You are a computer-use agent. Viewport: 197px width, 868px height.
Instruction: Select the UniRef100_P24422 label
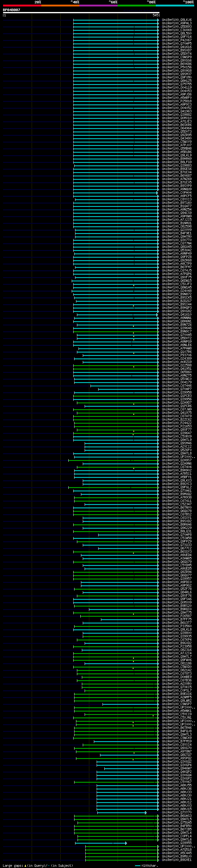tap(176, 423)
